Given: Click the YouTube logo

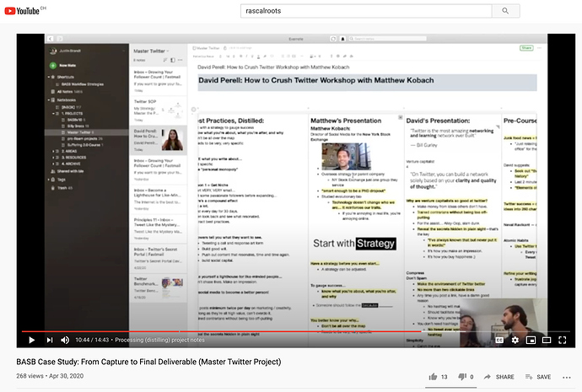Looking at the screenshot, I should 22,11.
